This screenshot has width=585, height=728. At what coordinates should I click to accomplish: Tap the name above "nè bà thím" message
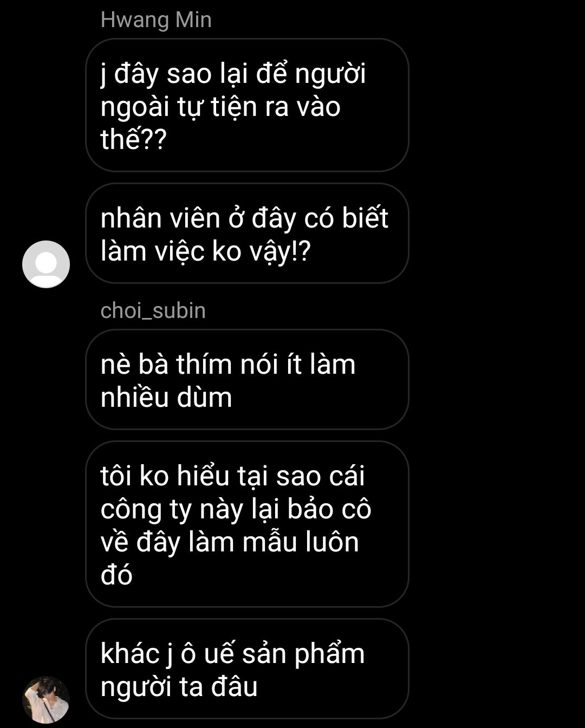pos(153,311)
